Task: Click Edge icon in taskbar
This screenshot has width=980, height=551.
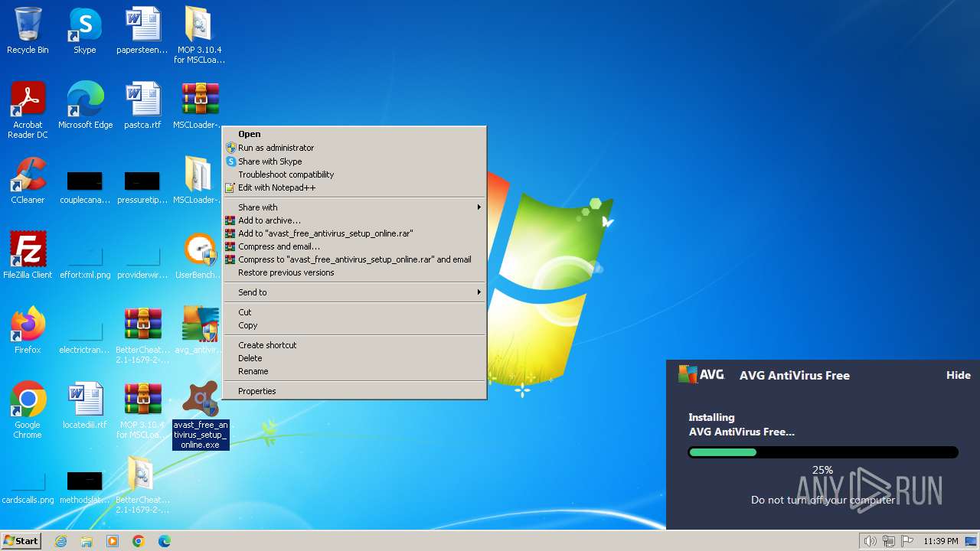Action: [165, 541]
